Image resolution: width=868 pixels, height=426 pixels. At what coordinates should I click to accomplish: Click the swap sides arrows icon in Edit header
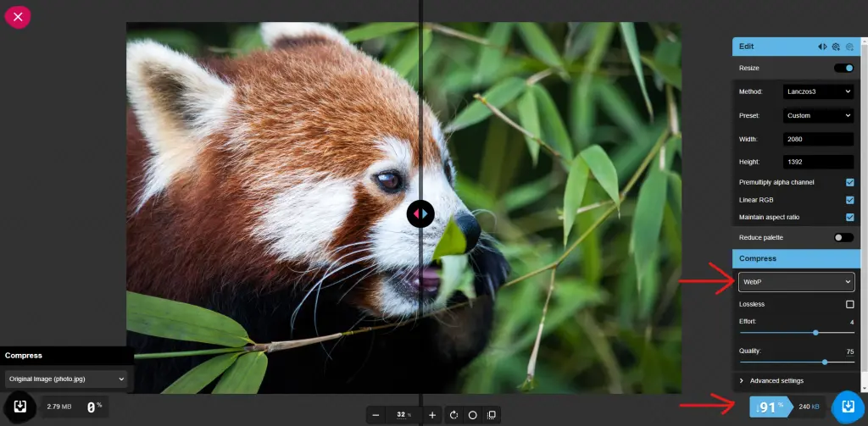click(x=822, y=47)
